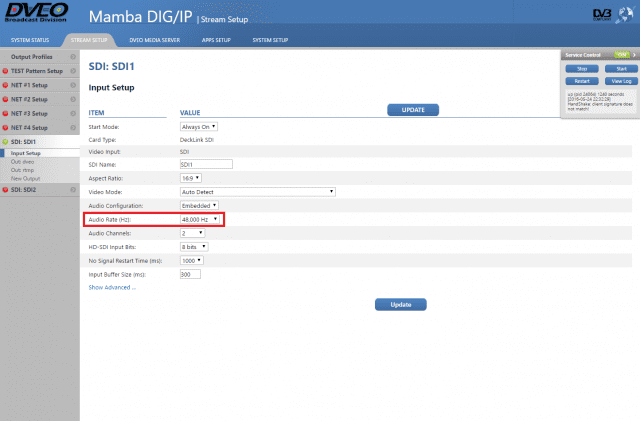Click the DVB compliant logo in the header
The width and height of the screenshot is (640, 421).
tap(602, 15)
